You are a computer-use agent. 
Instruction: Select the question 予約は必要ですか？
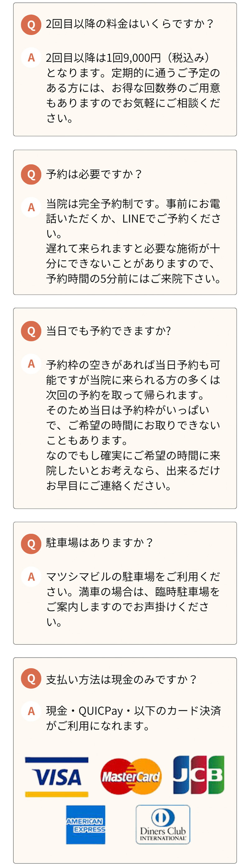(94, 174)
